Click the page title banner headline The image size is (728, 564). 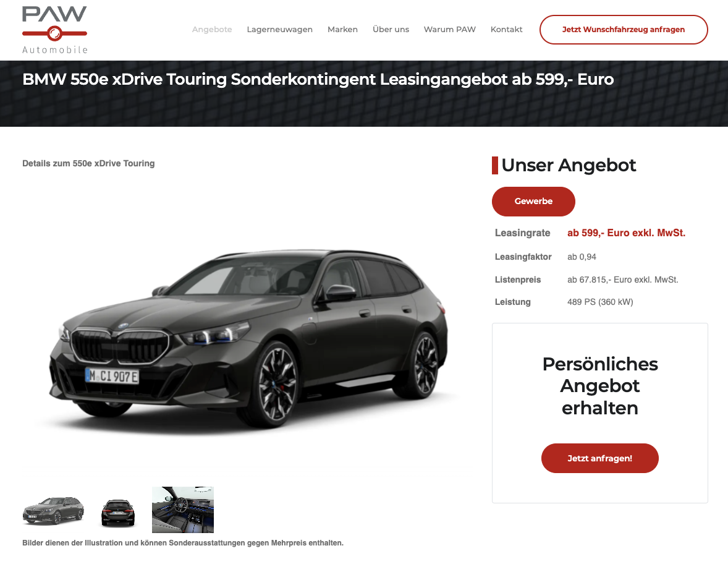coord(318,79)
